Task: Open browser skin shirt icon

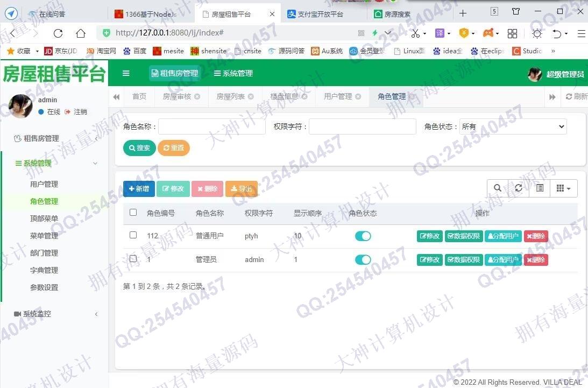Action: (516, 12)
